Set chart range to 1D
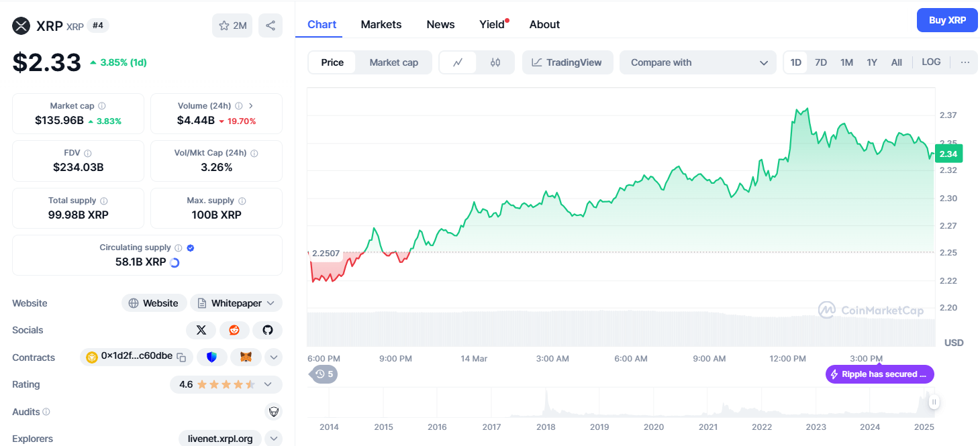Image resolution: width=980 pixels, height=446 pixels. click(796, 62)
